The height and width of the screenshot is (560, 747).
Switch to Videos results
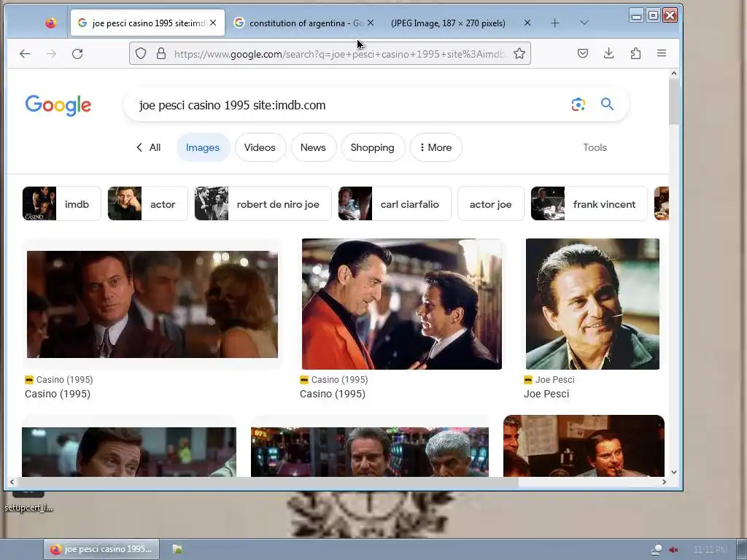click(260, 147)
